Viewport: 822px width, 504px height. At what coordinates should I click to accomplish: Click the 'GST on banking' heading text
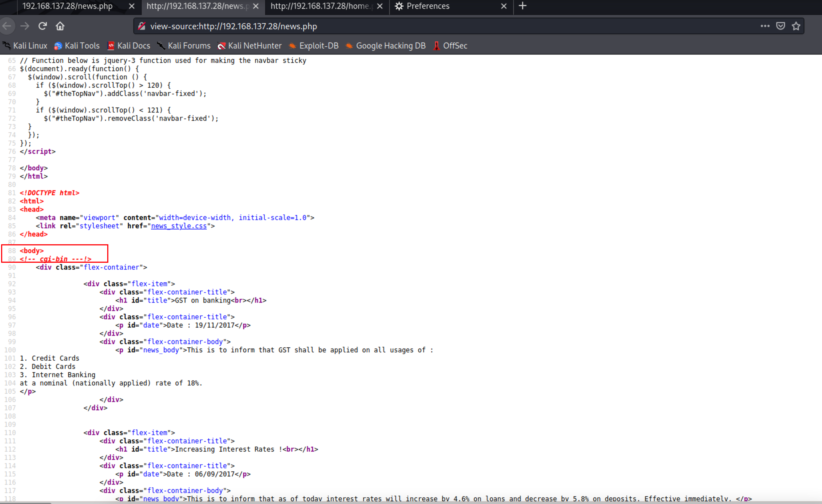click(203, 301)
